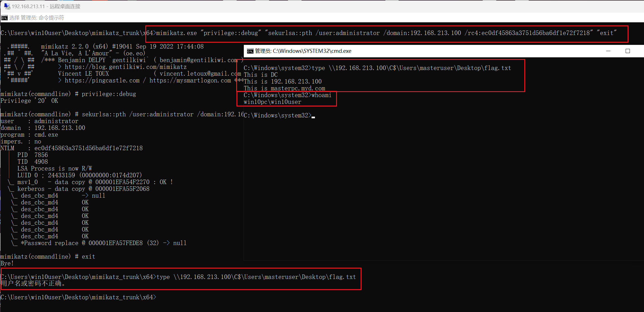Click the benjamin@gentilkiwi.com email address
This screenshot has width=644, height=312.
coord(198,60)
